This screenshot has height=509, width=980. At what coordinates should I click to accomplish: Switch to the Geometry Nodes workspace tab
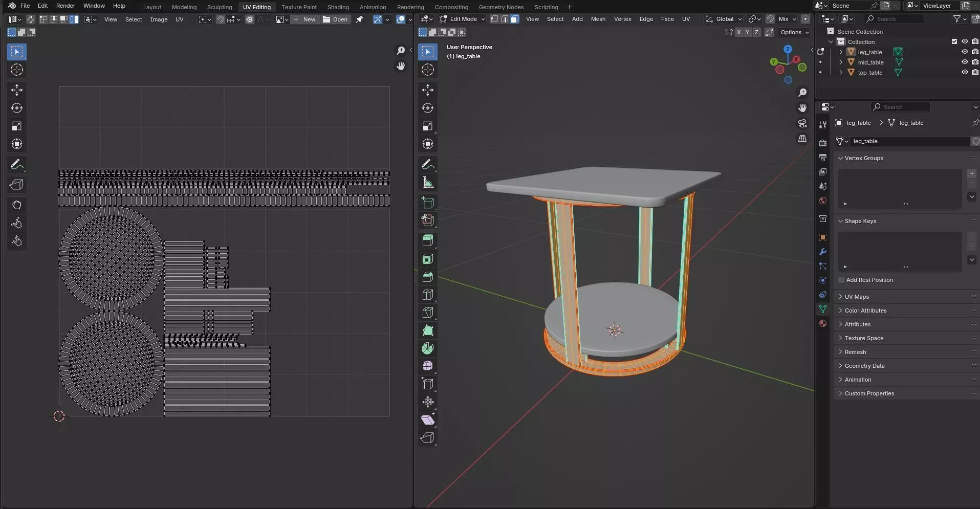(501, 7)
